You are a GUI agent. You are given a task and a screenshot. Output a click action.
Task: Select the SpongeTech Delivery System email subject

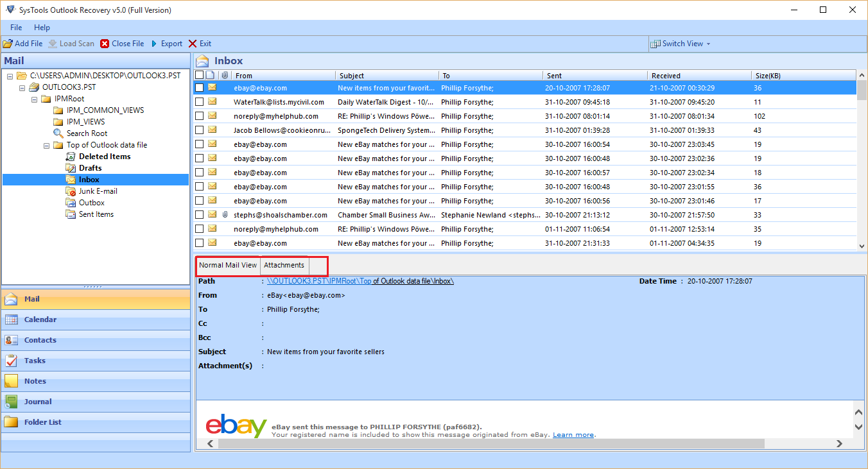386,130
